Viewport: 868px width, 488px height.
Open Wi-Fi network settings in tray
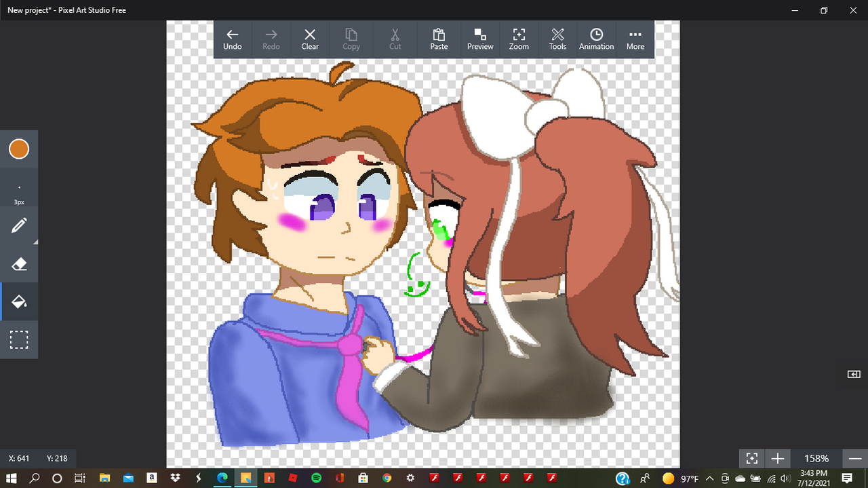pyautogui.click(x=772, y=478)
